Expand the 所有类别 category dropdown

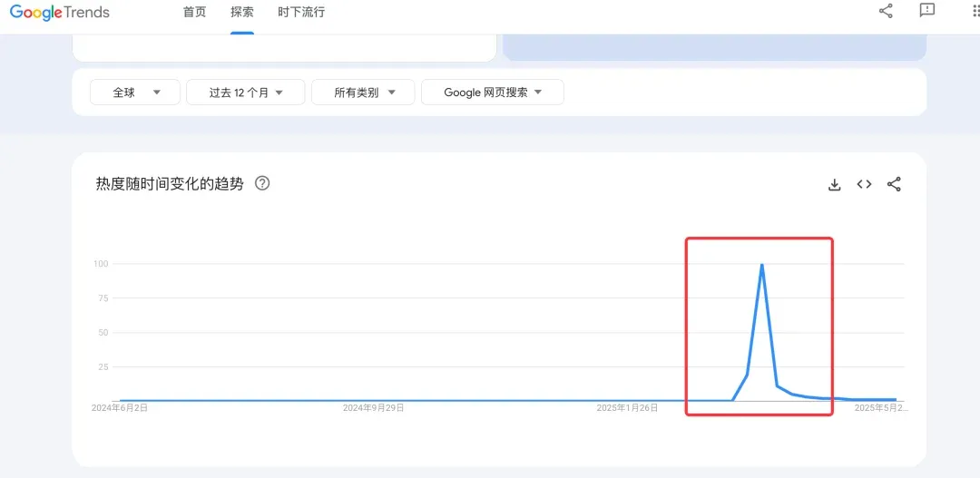(363, 93)
